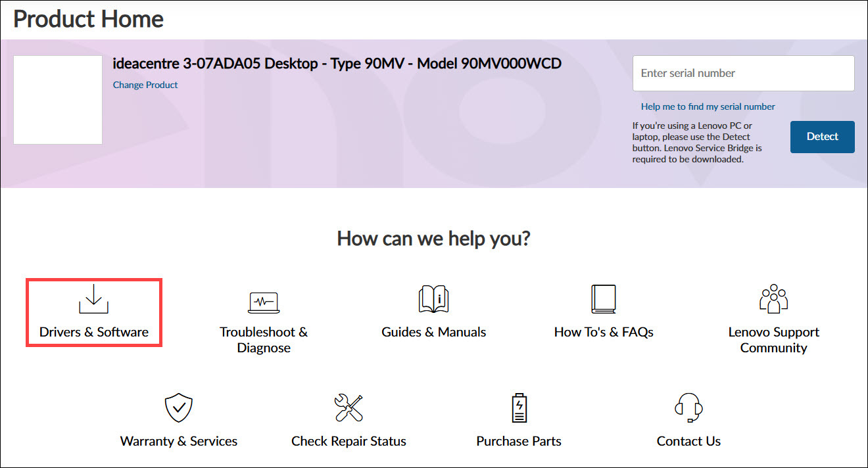Image resolution: width=868 pixels, height=468 pixels.
Task: Select the wrench and screwdriver repair icon
Action: pyautogui.click(x=349, y=408)
